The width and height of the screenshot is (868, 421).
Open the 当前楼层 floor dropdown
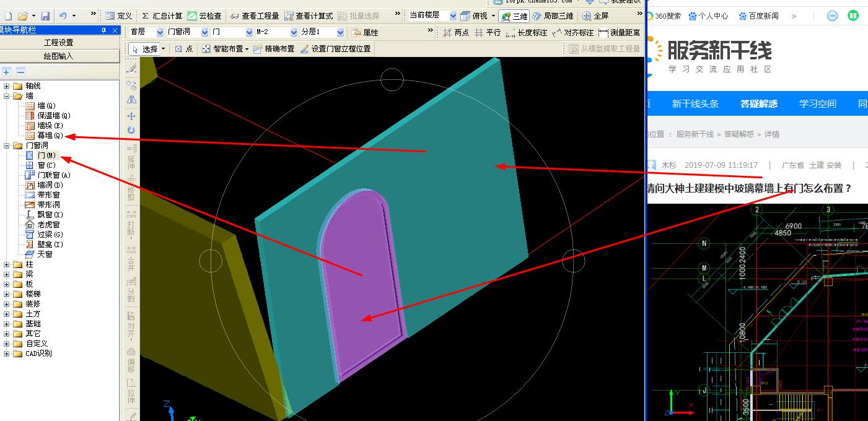click(x=453, y=15)
